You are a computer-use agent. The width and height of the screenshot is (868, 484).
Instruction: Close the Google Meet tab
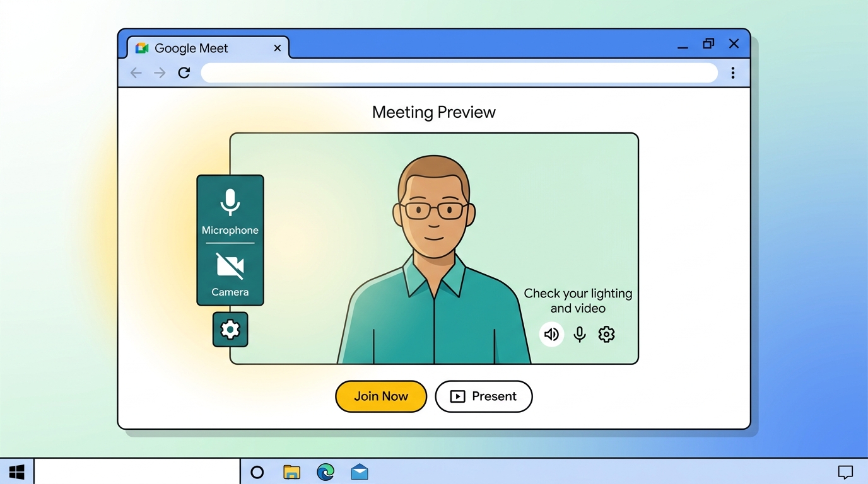(278, 48)
